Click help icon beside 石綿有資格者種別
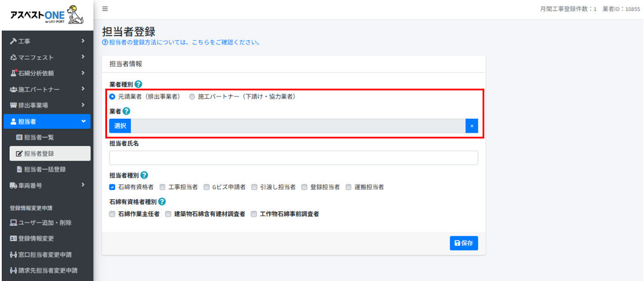This screenshot has height=281, width=644. click(162, 202)
